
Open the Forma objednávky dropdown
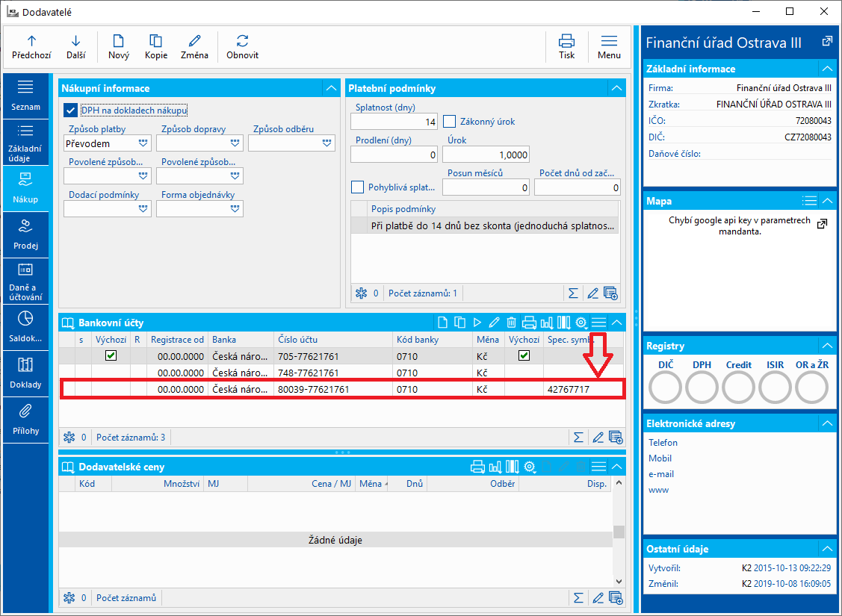coord(235,209)
